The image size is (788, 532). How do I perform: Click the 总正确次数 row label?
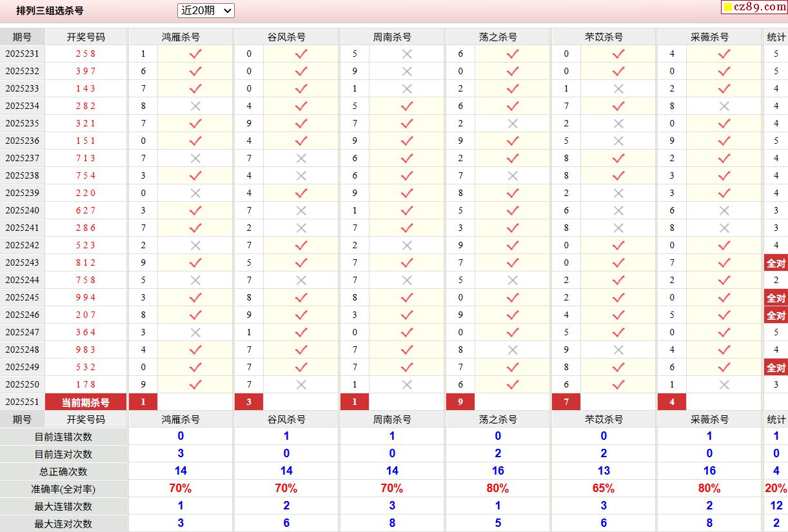(63, 471)
